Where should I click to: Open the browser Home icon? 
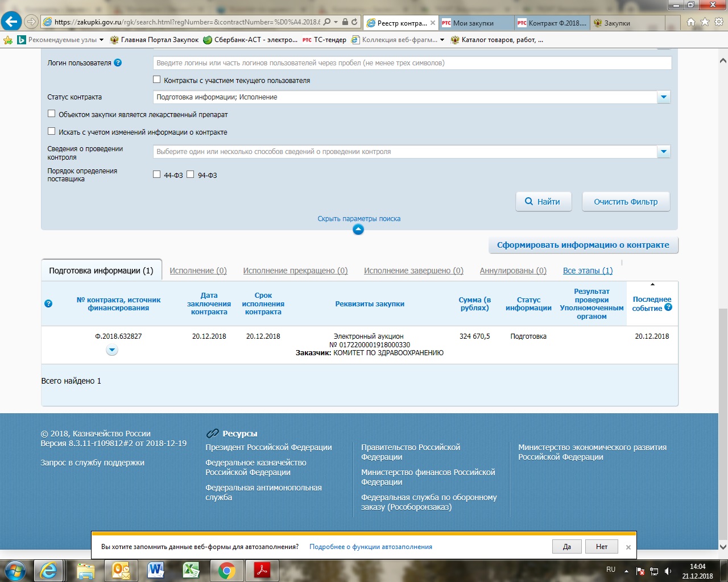tap(691, 22)
